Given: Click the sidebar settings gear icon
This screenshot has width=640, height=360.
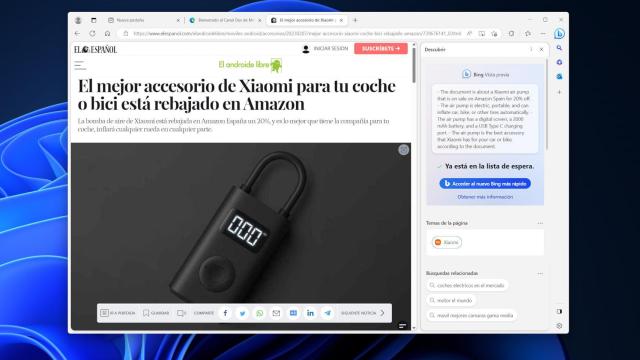Looking at the screenshot, I should pos(559,326).
